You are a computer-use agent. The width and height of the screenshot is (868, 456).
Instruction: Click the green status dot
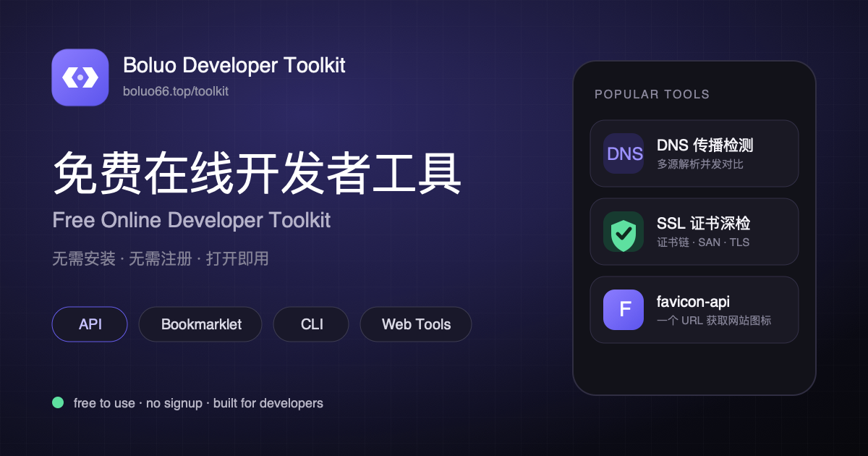tap(58, 402)
